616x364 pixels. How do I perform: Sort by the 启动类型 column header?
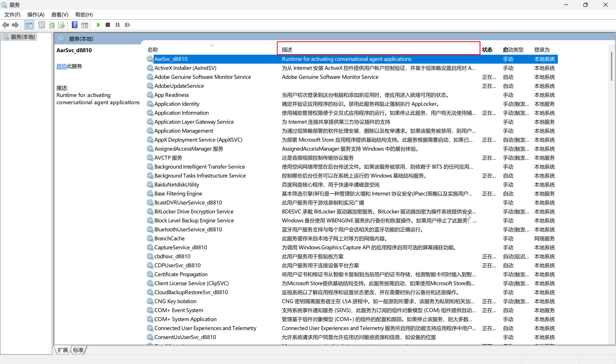(513, 50)
